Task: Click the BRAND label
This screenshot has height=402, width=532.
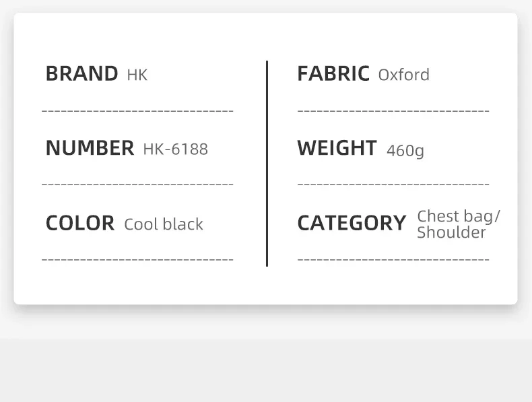Action: click(81, 74)
